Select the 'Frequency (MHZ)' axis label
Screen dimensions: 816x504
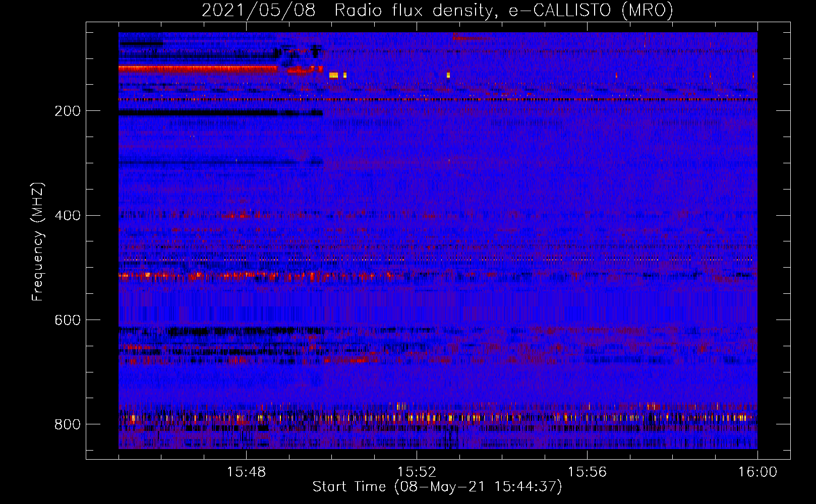pos(38,241)
